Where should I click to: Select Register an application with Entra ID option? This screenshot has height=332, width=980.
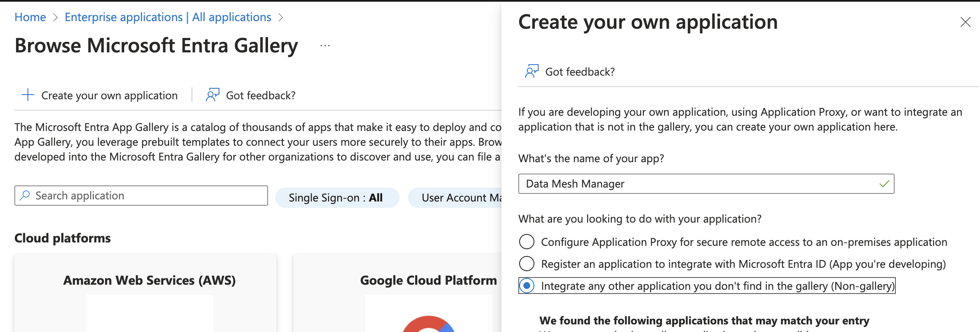526,264
